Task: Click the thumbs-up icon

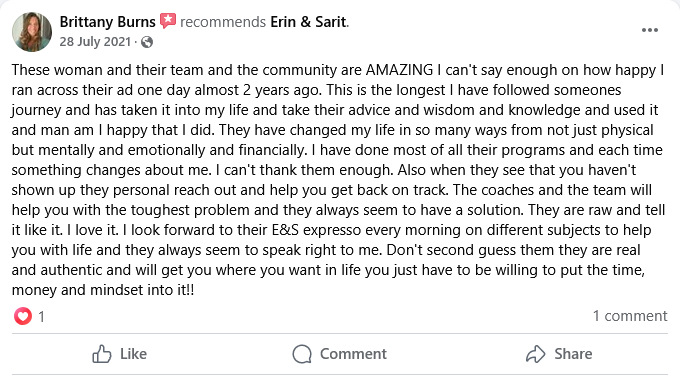Action: click(102, 354)
